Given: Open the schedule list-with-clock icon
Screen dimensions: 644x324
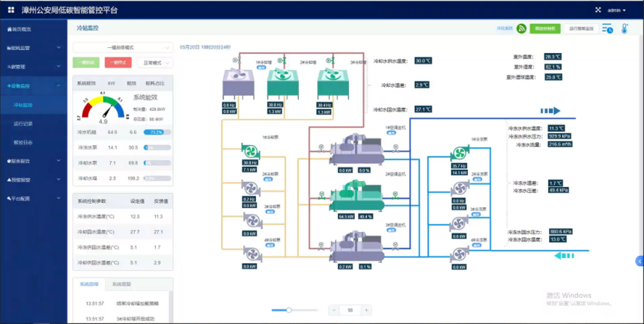Looking at the screenshot, I should [x=607, y=28].
